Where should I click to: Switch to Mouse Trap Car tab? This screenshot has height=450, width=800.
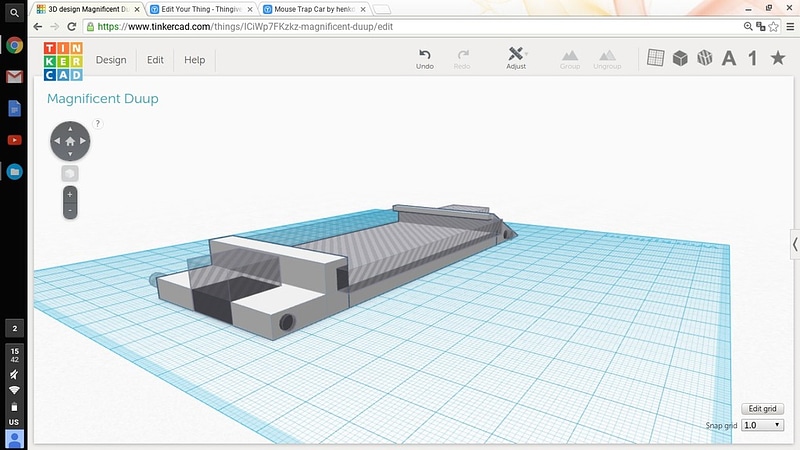pyautogui.click(x=314, y=9)
